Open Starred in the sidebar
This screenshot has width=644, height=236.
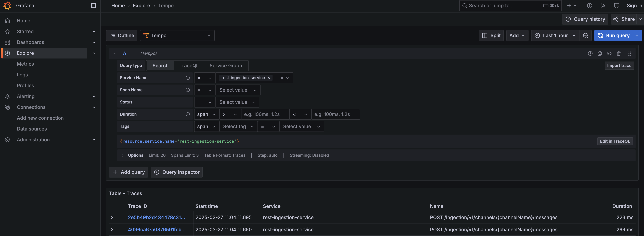coord(25,31)
